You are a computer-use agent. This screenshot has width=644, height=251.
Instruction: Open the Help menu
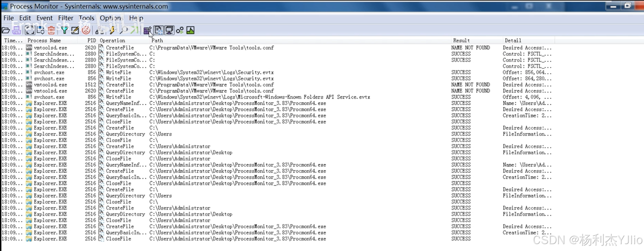pos(136,18)
